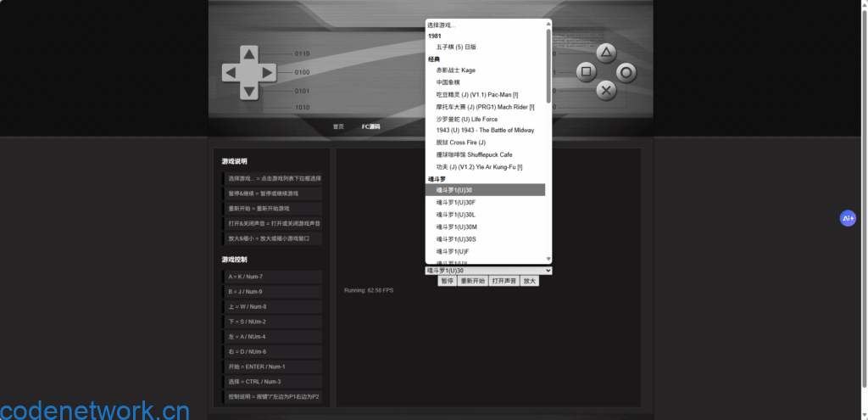The image size is (868, 420).
Task: Select 魂斗罗1(U)30F from list
Action: 486,202
